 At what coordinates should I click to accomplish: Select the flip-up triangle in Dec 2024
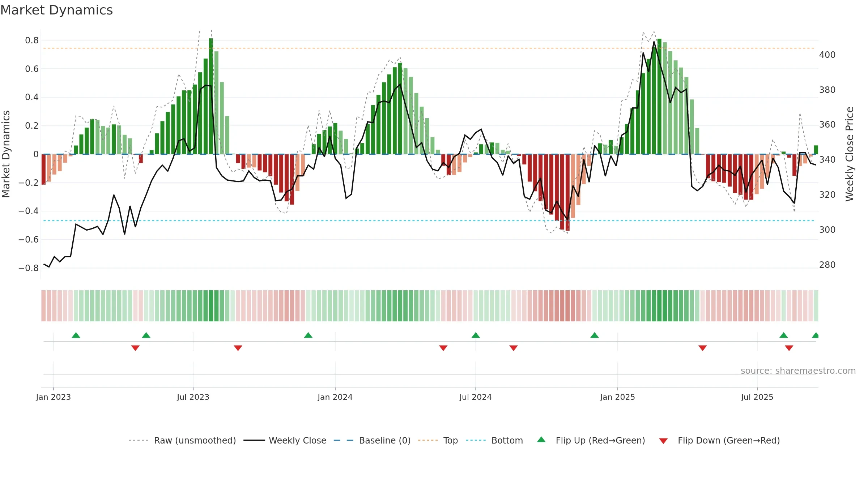[x=595, y=335]
